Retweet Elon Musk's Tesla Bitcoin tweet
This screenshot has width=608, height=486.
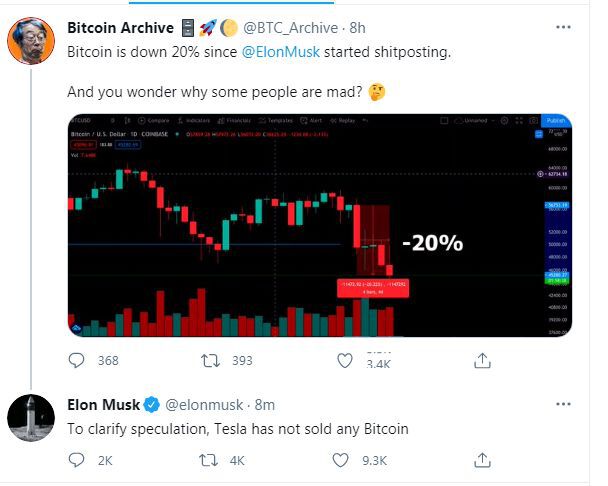pos(208,460)
